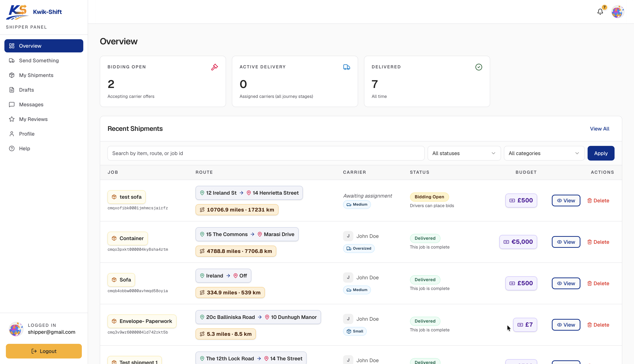Viewport: 634px width, 364px height.
Task: Click the Container job label
Action: pos(128,238)
